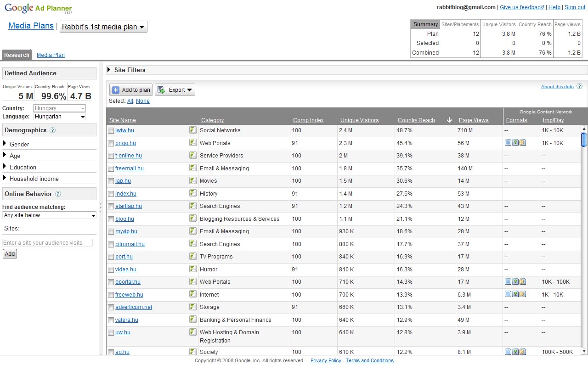Image resolution: width=588 pixels, height=365 pixels.
Task: Switch to the Media Plan tab
Action: click(51, 55)
